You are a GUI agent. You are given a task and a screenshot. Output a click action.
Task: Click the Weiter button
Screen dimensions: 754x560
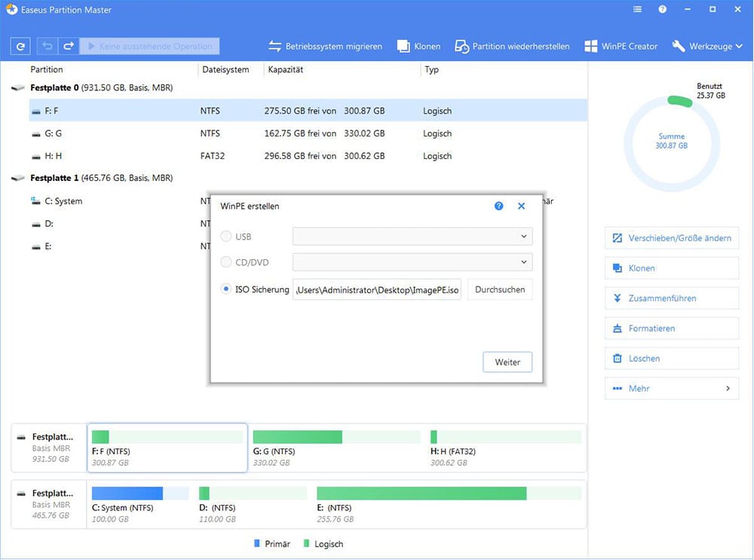click(507, 362)
